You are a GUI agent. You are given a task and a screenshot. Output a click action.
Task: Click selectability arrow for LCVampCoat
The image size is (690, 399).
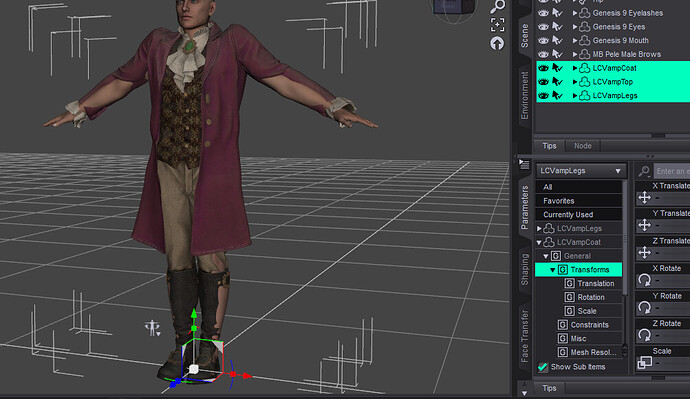tap(557, 68)
